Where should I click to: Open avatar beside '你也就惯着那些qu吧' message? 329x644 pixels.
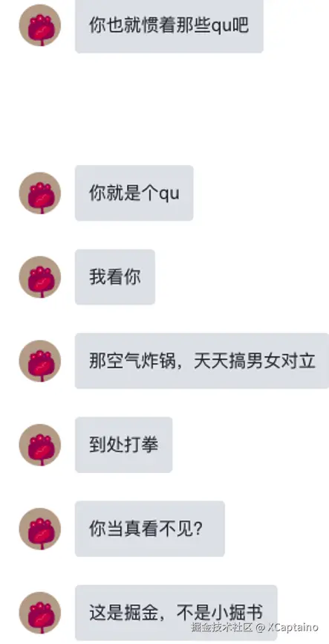(x=40, y=25)
